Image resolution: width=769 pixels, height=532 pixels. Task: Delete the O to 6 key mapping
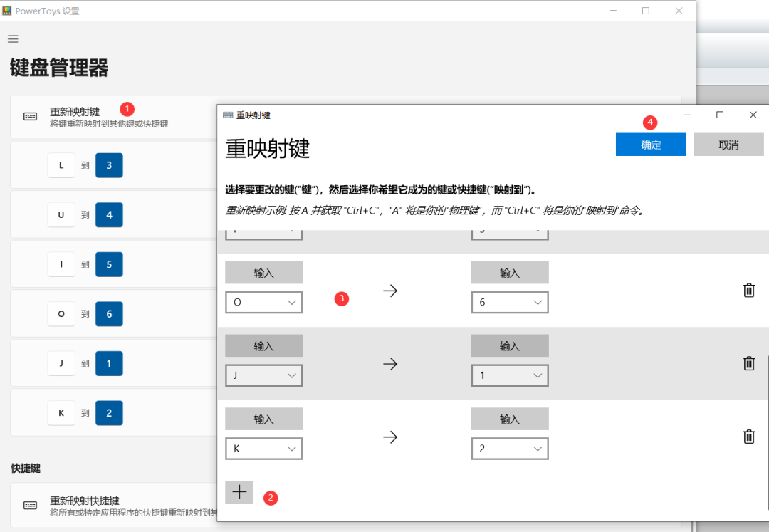coord(748,290)
